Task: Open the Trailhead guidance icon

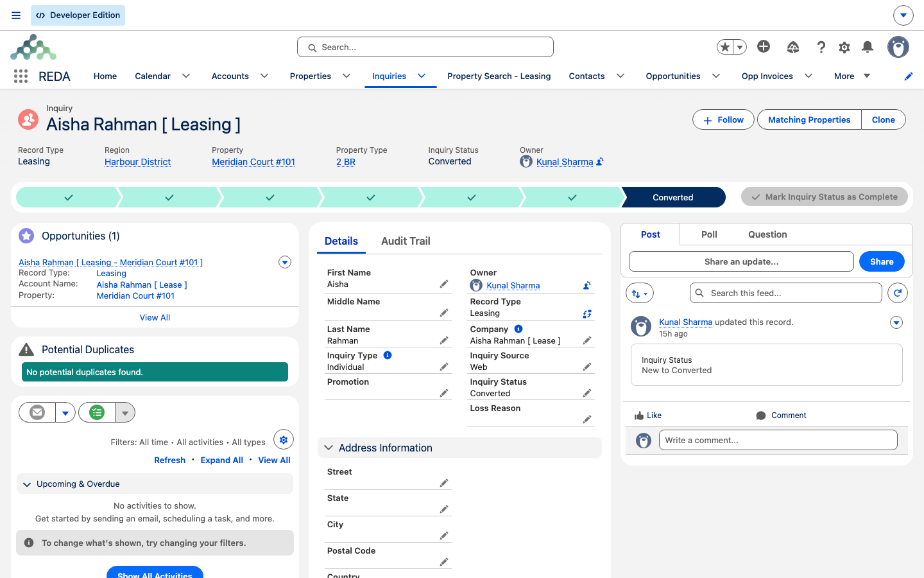Action: pos(793,47)
